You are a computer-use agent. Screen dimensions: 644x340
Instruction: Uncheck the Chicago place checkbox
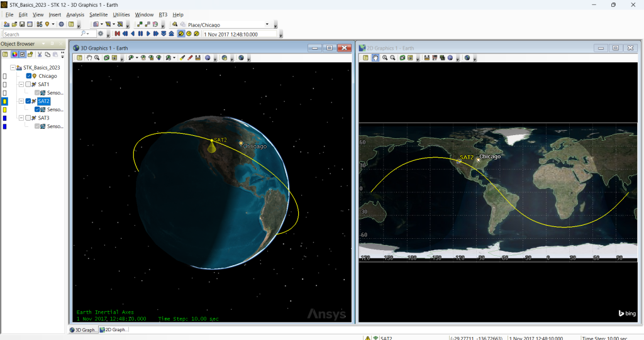click(x=29, y=76)
